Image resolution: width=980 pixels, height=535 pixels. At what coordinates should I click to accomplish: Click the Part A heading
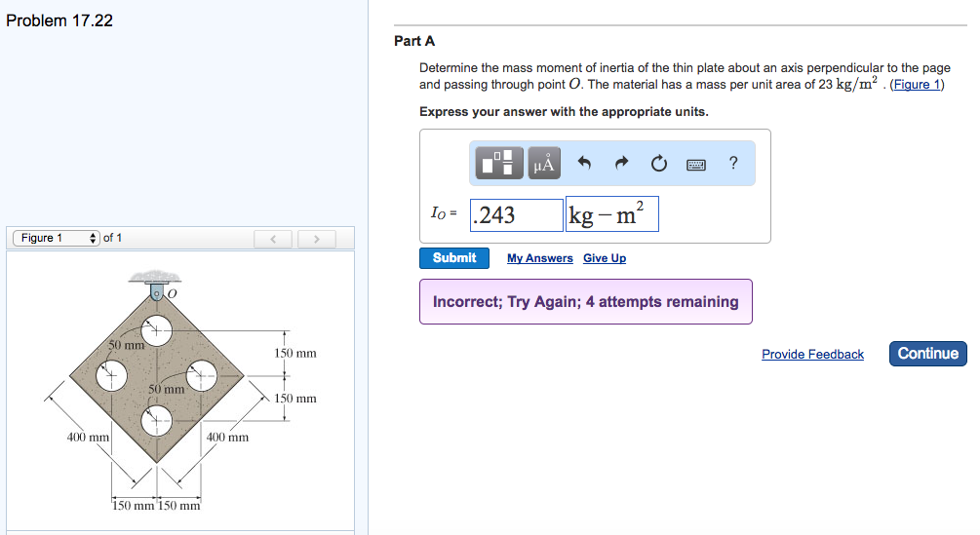[x=413, y=41]
